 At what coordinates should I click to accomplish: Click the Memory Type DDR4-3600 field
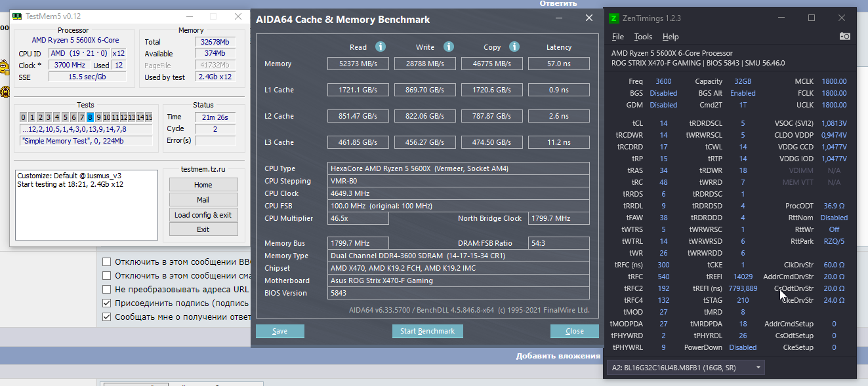pos(458,256)
